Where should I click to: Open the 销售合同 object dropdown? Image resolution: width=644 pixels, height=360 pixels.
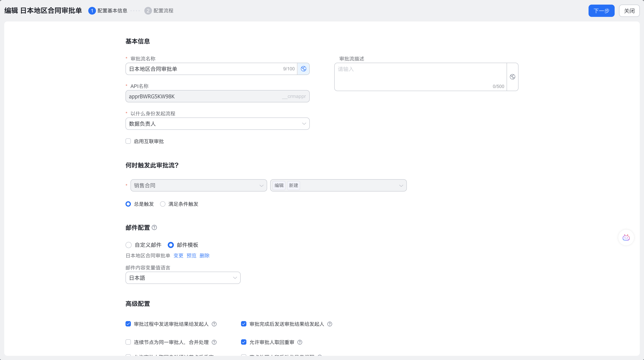point(198,186)
